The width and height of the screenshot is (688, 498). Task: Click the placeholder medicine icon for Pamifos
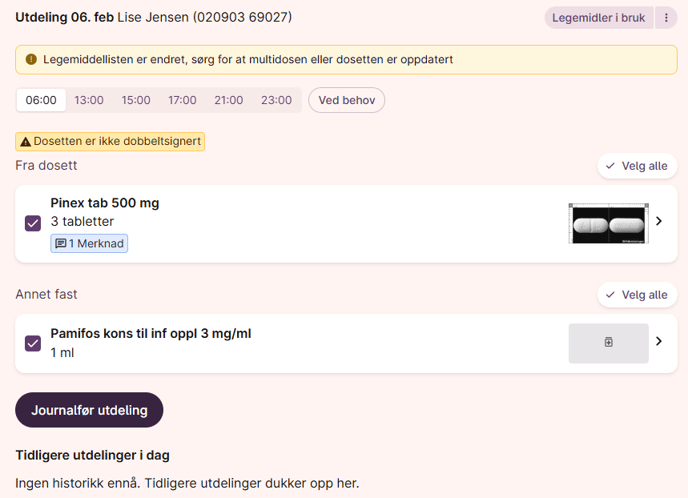click(609, 343)
